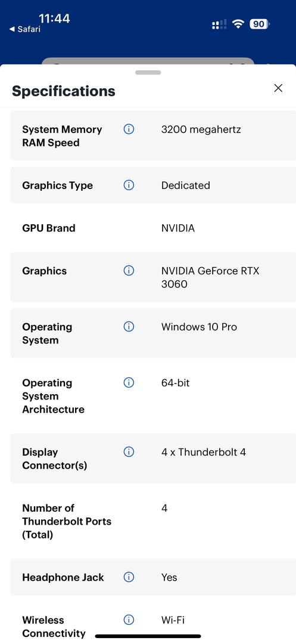
Task: Select the GPU Brand row
Action: [x=153, y=228]
